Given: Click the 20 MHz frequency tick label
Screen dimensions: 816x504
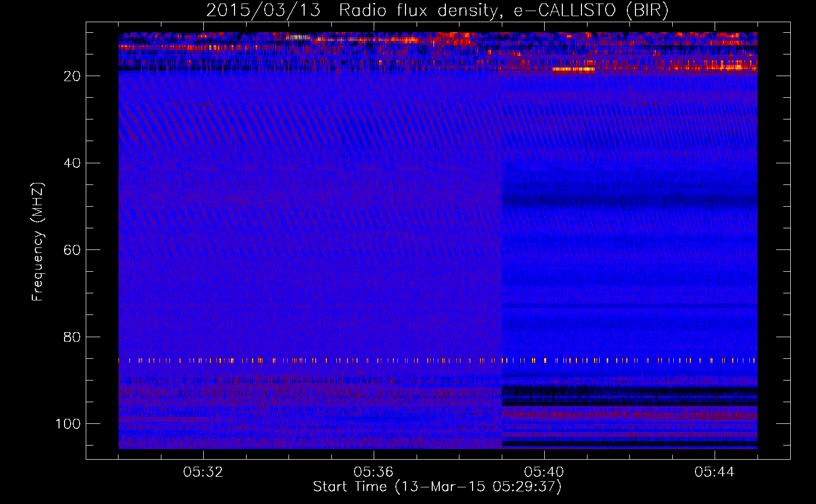Looking at the screenshot, I should click(72, 76).
